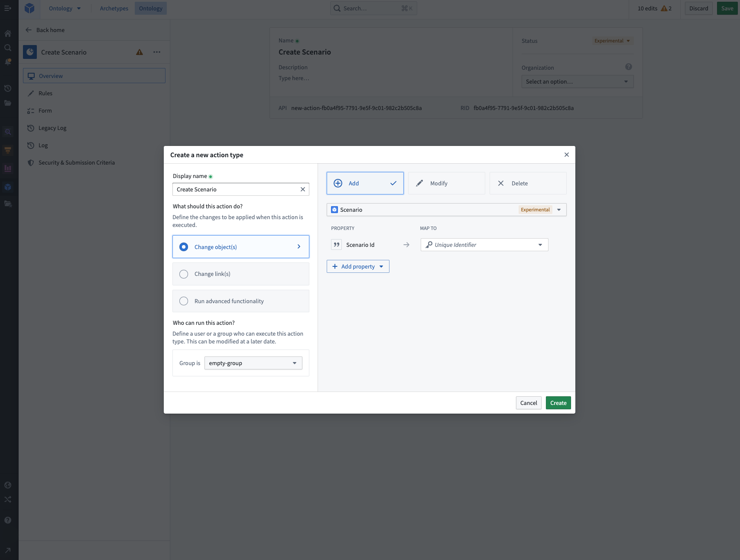This screenshot has height=560, width=740.
Task: Toggle the sidebar menu hamburger icon
Action: [x=8, y=8]
